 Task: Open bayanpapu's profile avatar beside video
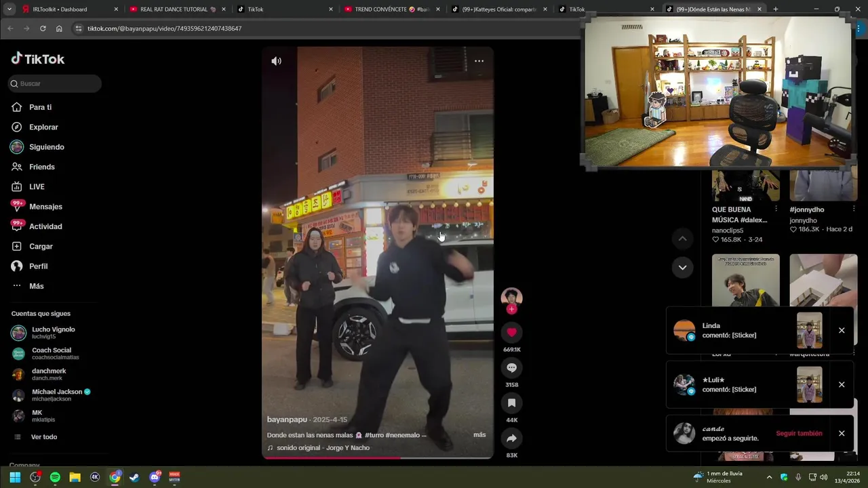[x=511, y=297]
